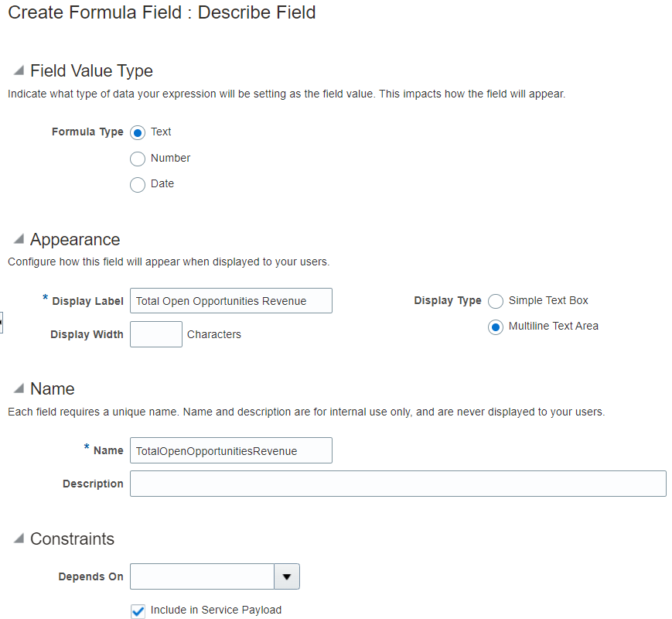This screenshot has height=619, width=672.
Task: Click the Display Width characters field
Action: (x=155, y=333)
